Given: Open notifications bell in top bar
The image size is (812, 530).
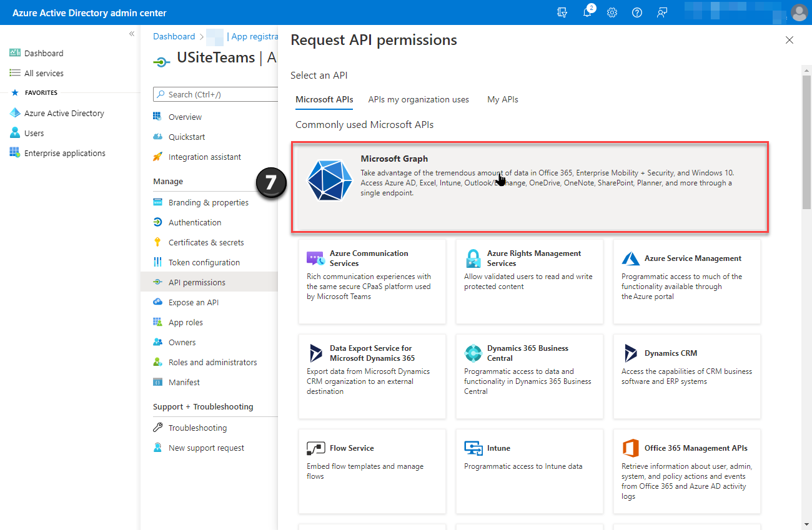Looking at the screenshot, I should [588, 12].
